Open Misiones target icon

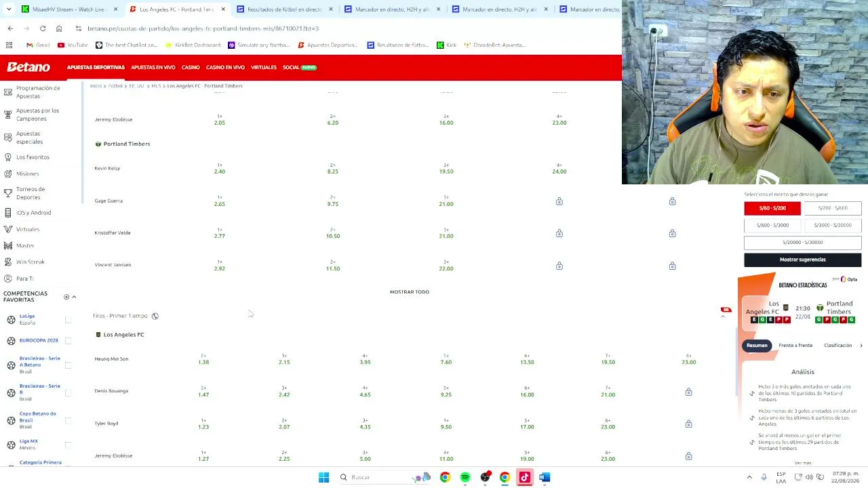tap(8, 174)
